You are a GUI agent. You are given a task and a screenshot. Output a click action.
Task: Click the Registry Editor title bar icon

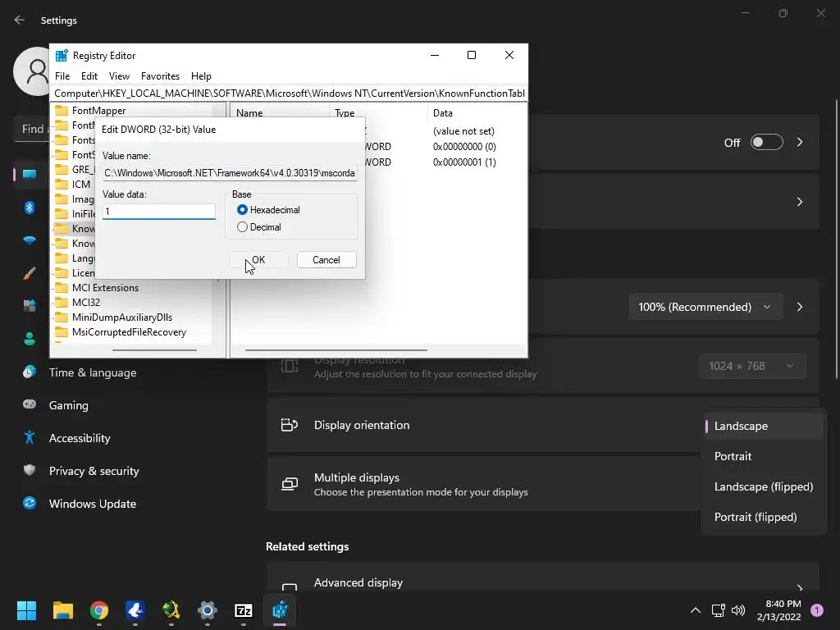pyautogui.click(x=62, y=55)
